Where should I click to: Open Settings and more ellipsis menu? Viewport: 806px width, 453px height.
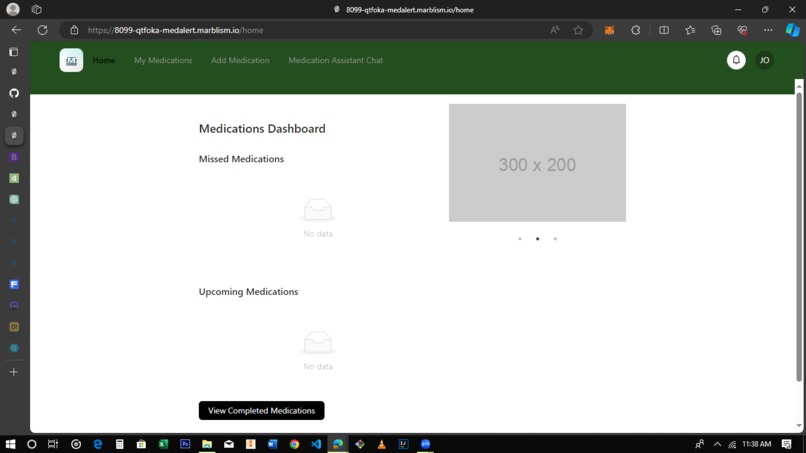[768, 30]
